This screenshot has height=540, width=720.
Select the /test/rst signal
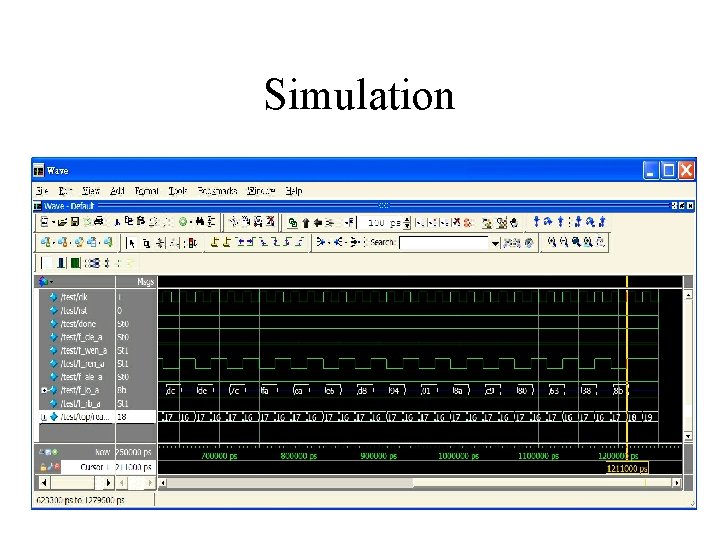tap(73, 310)
